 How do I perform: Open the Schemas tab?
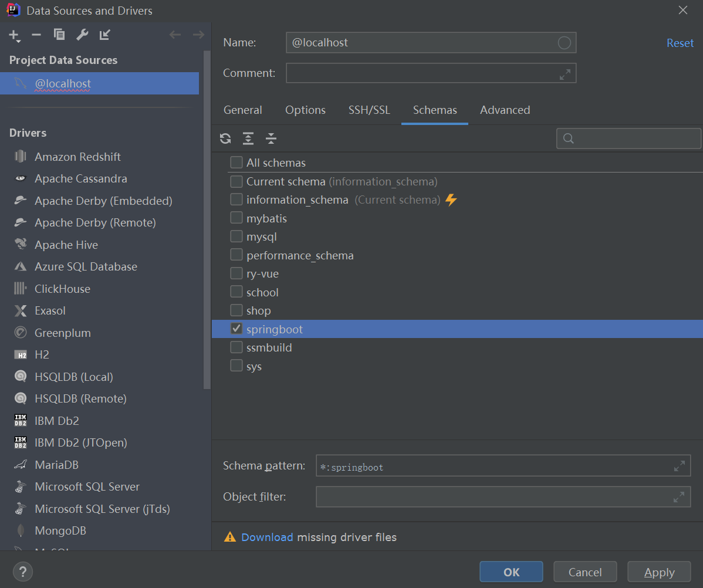coord(434,110)
